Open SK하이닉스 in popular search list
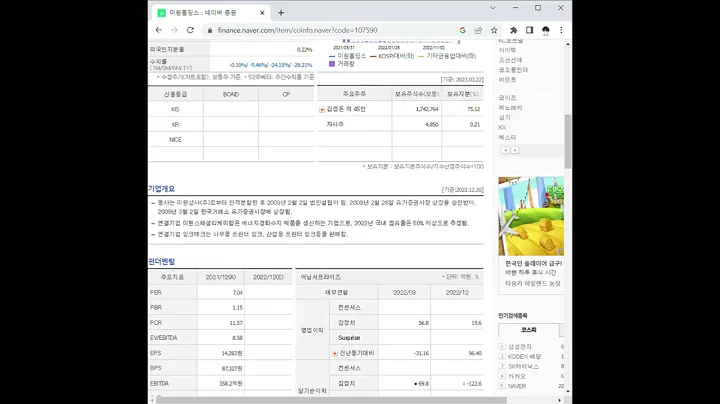 coord(523,366)
